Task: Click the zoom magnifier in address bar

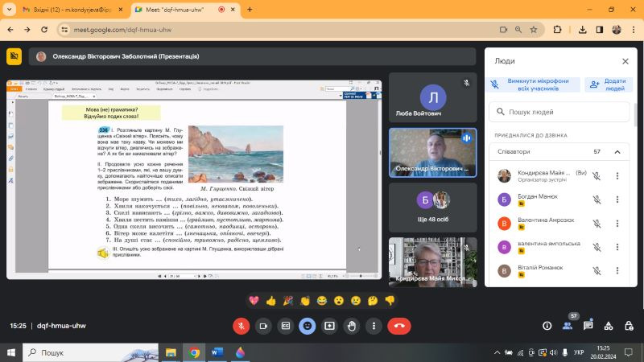Action: click(518, 30)
